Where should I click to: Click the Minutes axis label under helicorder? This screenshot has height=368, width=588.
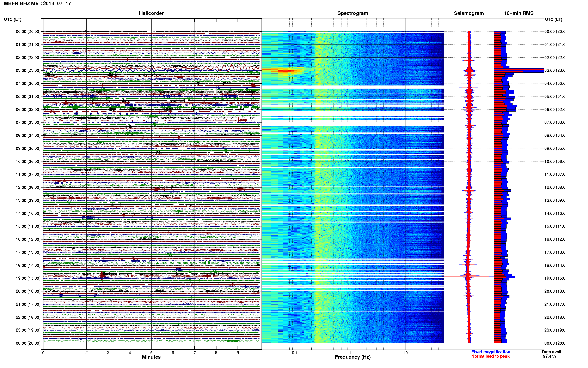point(151,357)
